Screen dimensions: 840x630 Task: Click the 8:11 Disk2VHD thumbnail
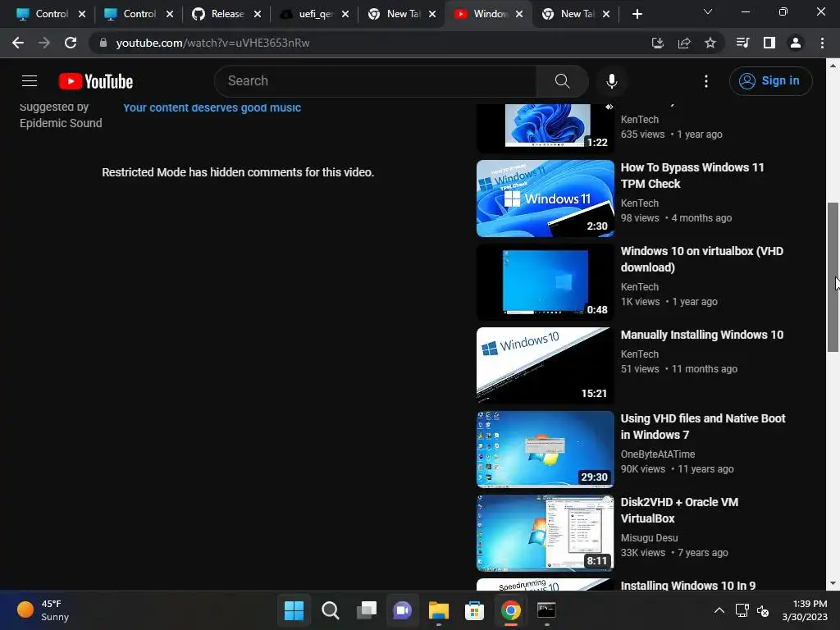coord(546,532)
